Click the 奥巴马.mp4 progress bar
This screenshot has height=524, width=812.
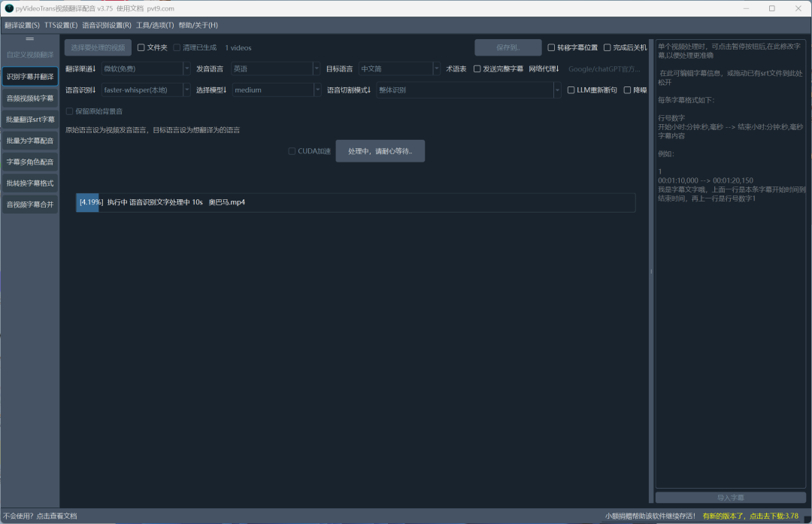click(355, 202)
